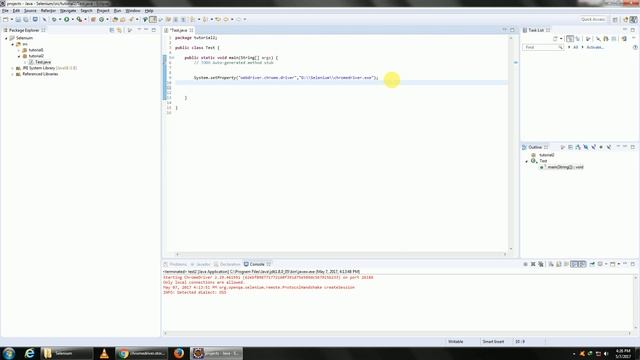Switch to the Javadoc tab
The width and height of the screenshot is (640, 360).
coord(200,264)
